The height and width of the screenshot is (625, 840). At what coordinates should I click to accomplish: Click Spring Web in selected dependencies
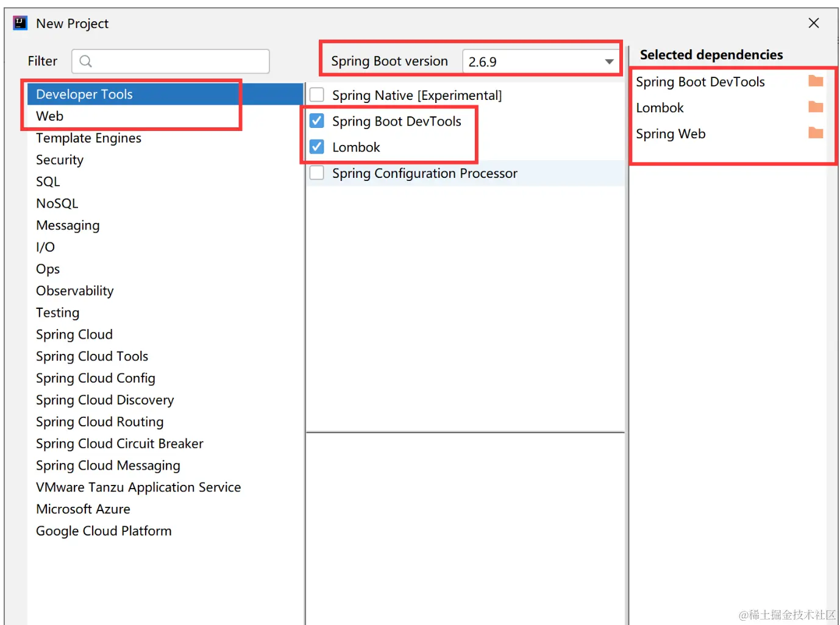point(671,134)
